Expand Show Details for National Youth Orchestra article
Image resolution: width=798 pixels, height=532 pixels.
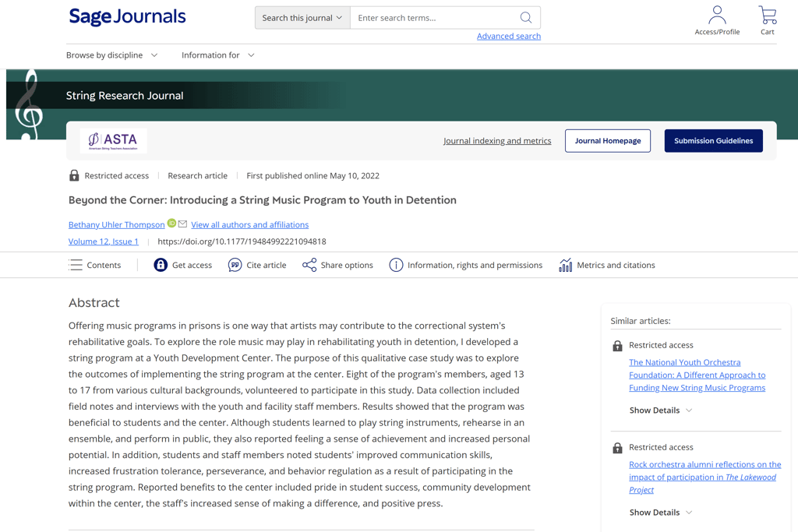point(661,410)
